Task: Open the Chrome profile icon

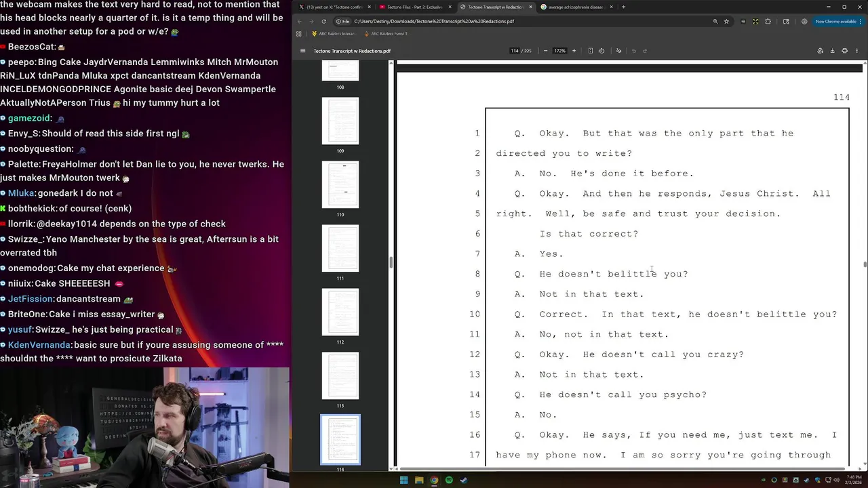Action: (804, 21)
